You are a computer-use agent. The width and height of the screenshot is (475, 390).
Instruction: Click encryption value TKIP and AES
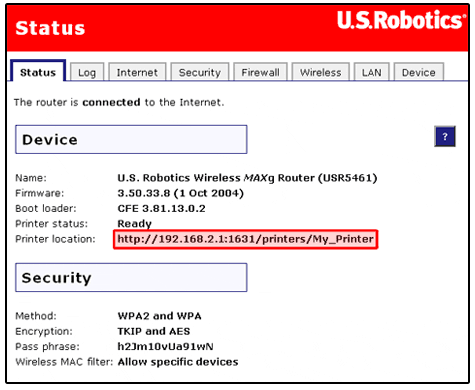click(154, 331)
